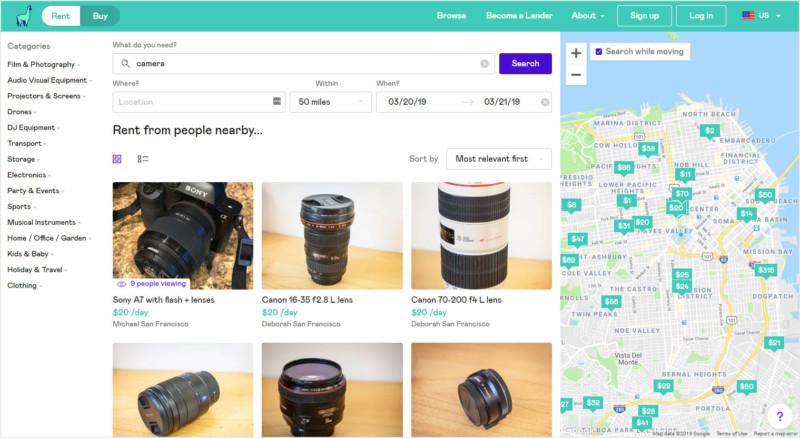The image size is (800, 438).
Task: Switch to Buy mode toggle
Action: pyautogui.click(x=100, y=16)
